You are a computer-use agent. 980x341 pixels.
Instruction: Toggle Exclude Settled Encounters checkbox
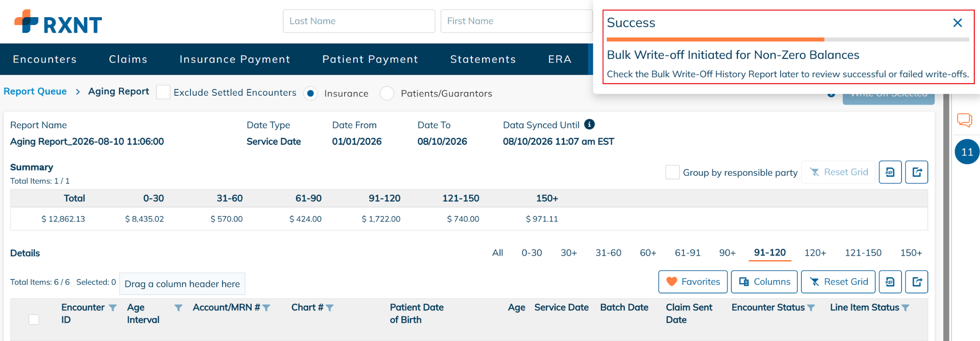(163, 92)
